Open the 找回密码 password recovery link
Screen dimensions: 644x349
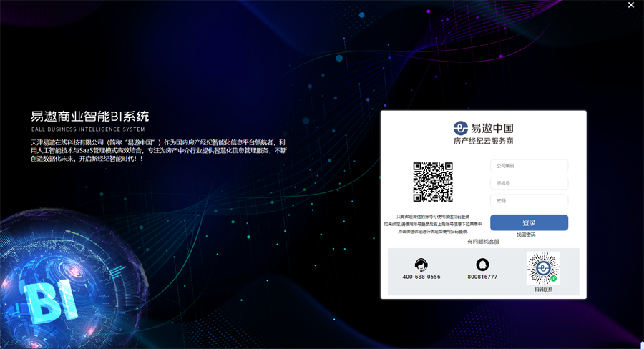(x=526, y=235)
